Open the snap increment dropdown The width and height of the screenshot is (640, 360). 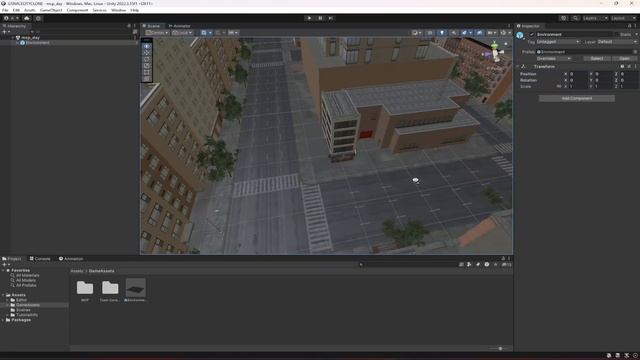click(233, 33)
